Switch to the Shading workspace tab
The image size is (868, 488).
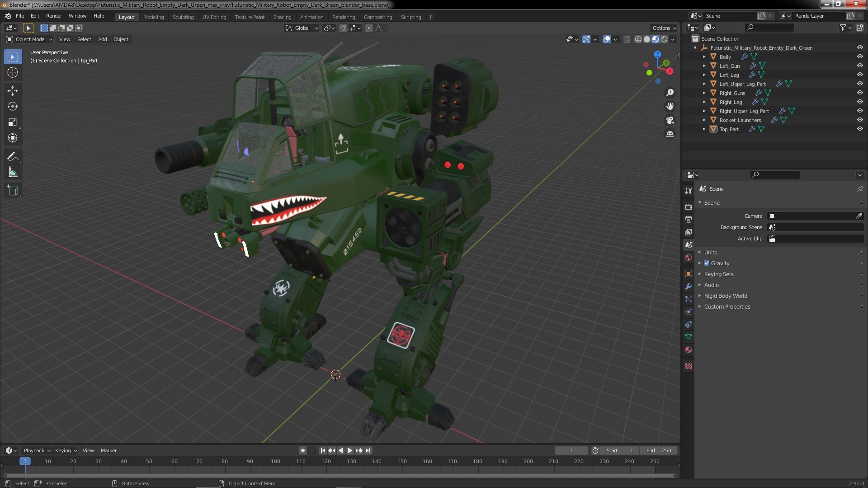[x=282, y=17]
